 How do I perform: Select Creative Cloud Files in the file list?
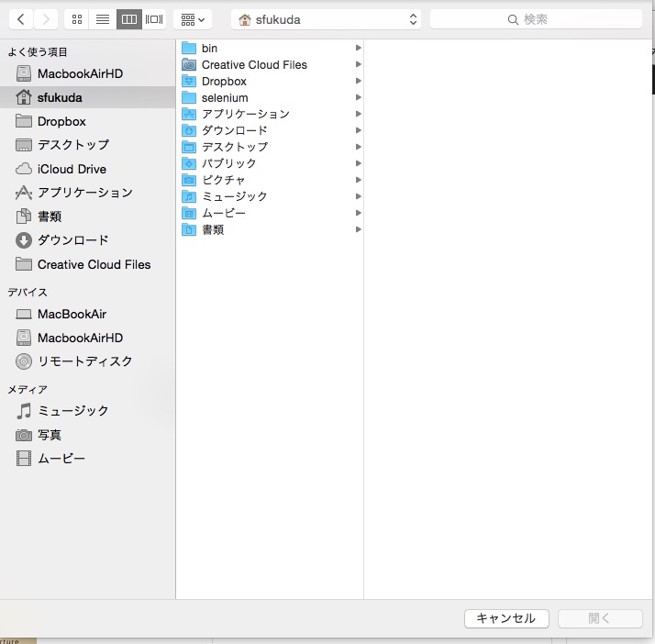click(x=270, y=65)
